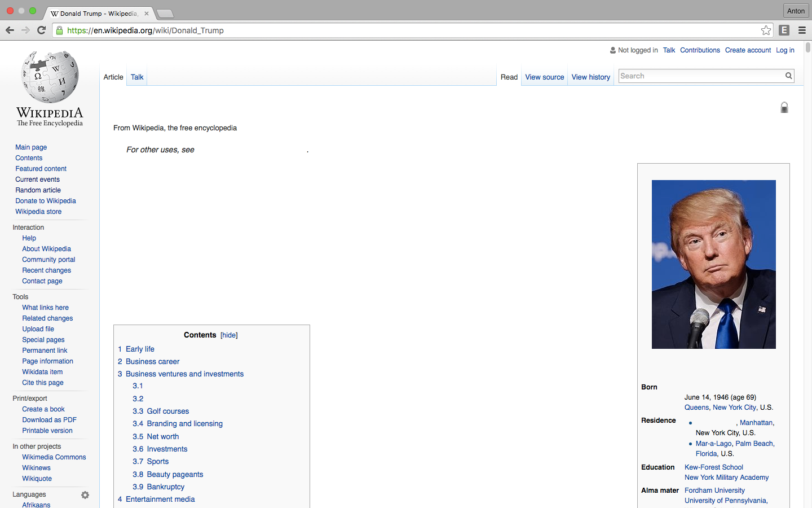812x508 pixels.
Task: Open the E extension icon
Action: pyautogui.click(x=784, y=30)
